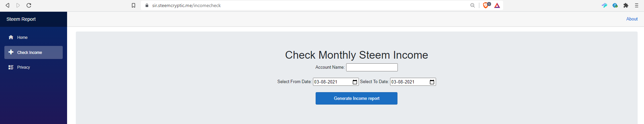Open the From Date calendar picker
644x124 pixels.
tap(355, 82)
